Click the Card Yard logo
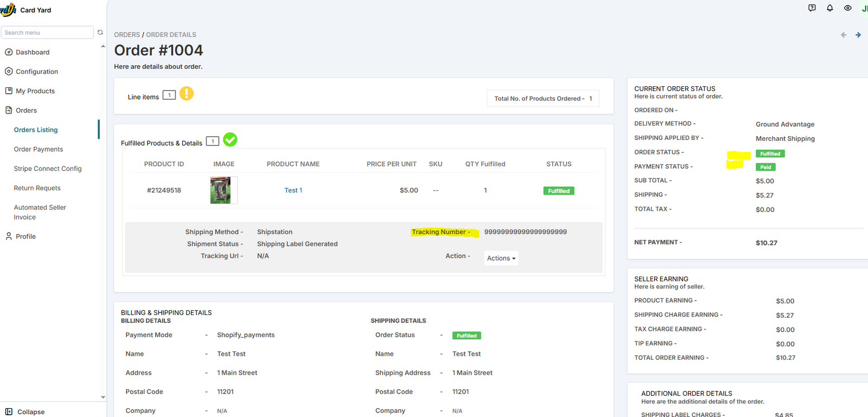Image resolution: width=868 pixels, height=417 pixels. 8,10
